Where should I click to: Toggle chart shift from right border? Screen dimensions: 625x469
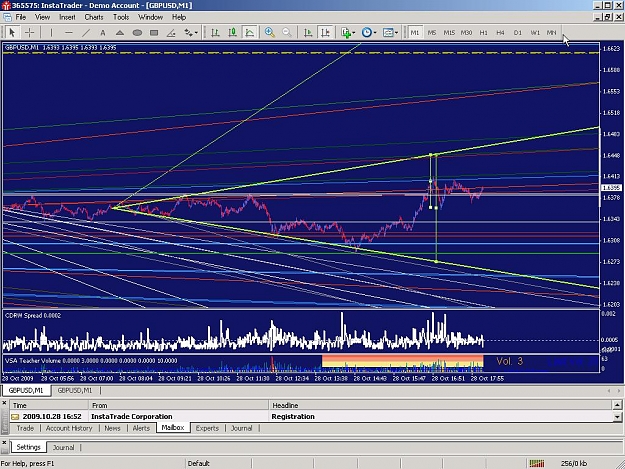click(325, 32)
